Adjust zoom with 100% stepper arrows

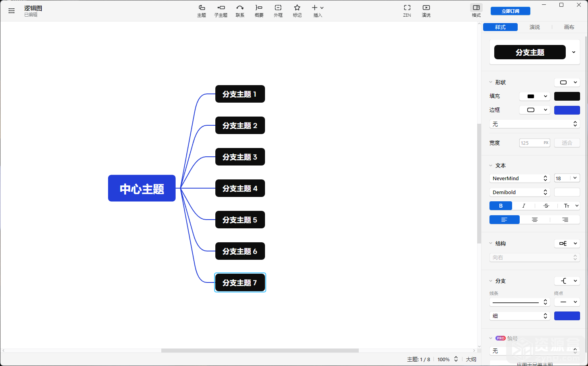(x=456, y=359)
